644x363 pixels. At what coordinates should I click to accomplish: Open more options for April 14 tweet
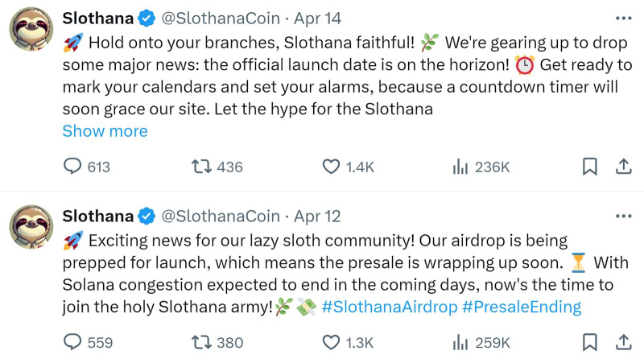pos(623,18)
